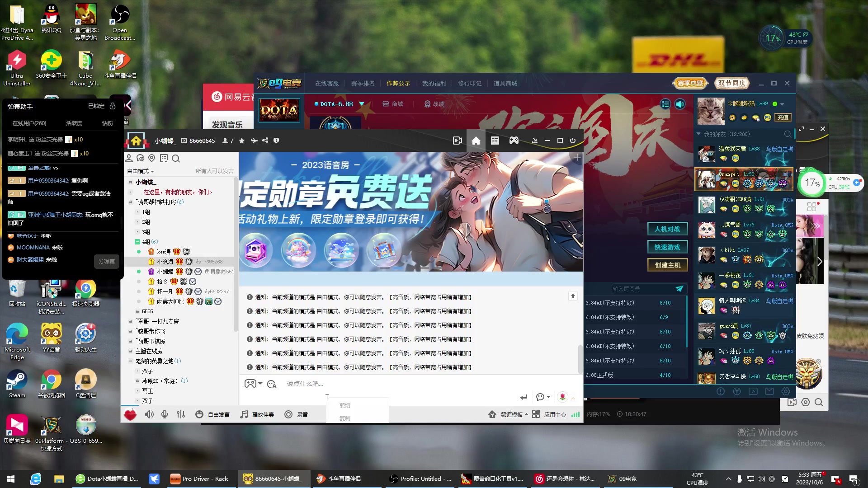The image size is (868, 488).
Task: Open the report shield icon in YY header
Action: 276,141
